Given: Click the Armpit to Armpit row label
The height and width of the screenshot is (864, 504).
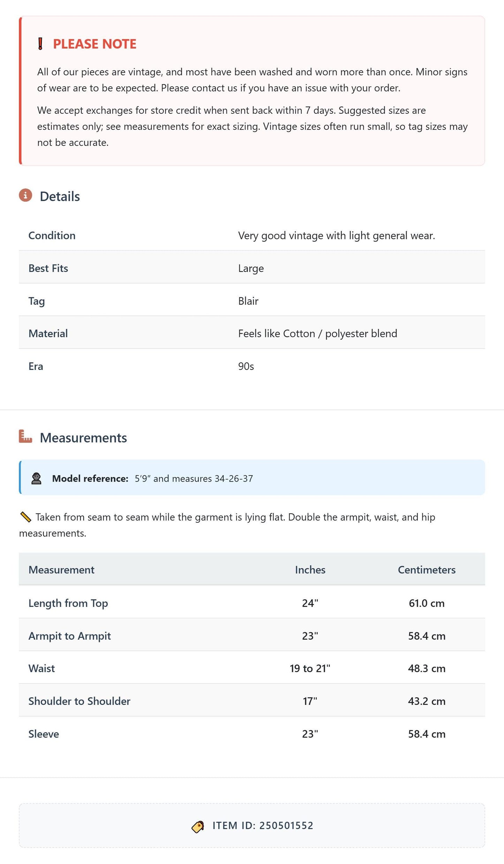Looking at the screenshot, I should pyautogui.click(x=69, y=636).
